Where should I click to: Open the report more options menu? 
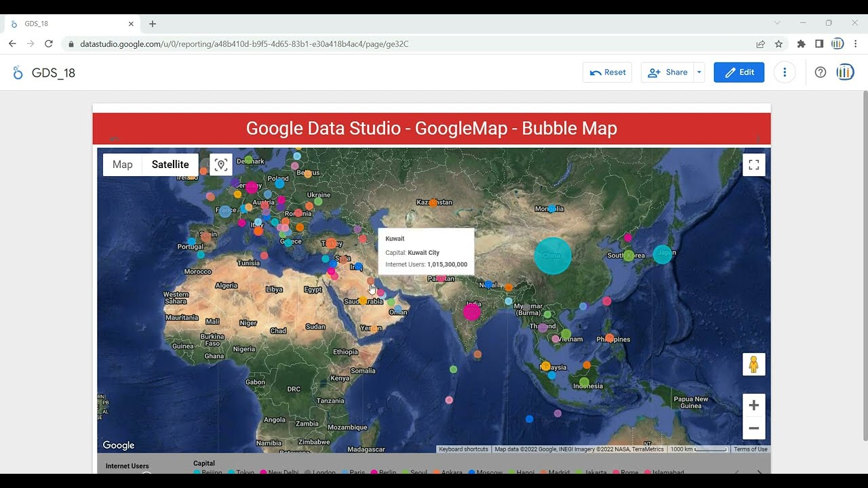click(x=785, y=73)
